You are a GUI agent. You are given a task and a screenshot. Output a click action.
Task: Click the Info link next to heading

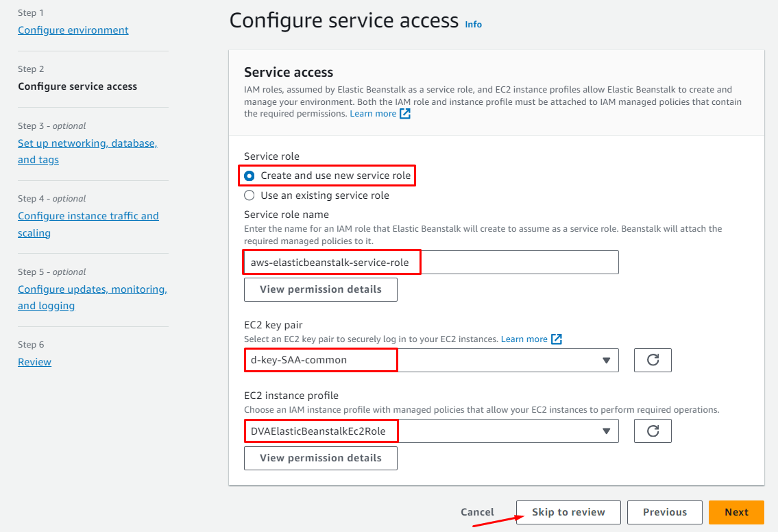click(x=473, y=24)
